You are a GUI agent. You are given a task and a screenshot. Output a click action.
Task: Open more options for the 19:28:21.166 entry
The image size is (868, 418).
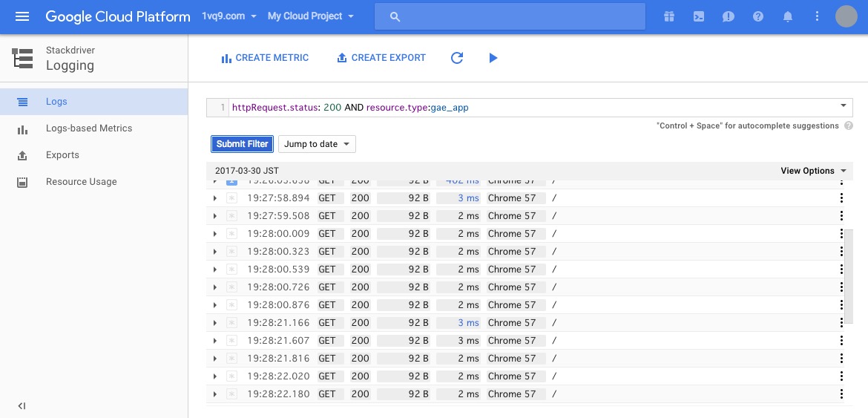pyautogui.click(x=841, y=323)
